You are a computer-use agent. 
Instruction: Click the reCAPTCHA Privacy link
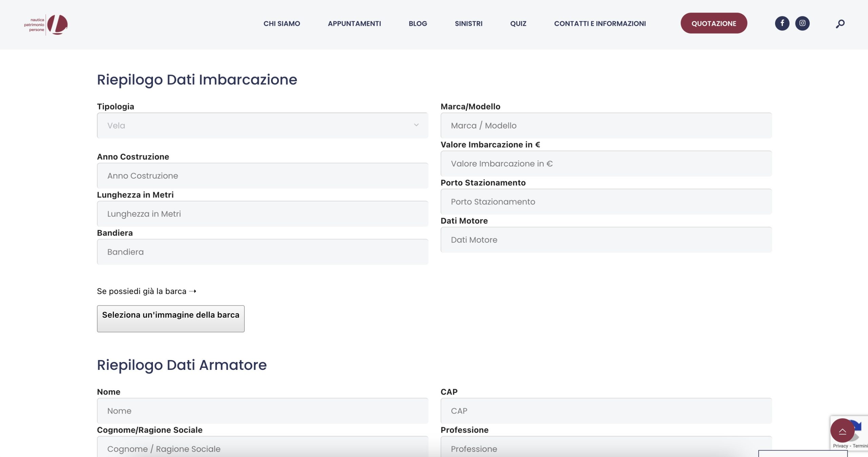tap(840, 446)
